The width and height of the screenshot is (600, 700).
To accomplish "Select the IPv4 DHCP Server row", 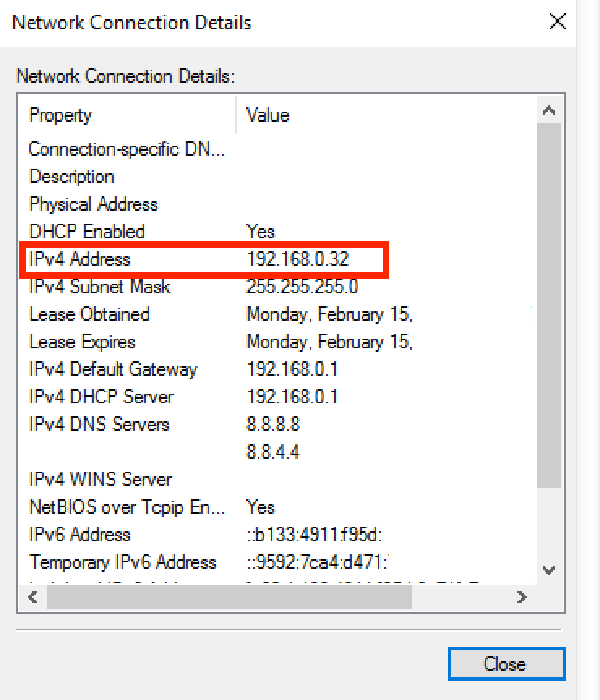I will point(162,397).
